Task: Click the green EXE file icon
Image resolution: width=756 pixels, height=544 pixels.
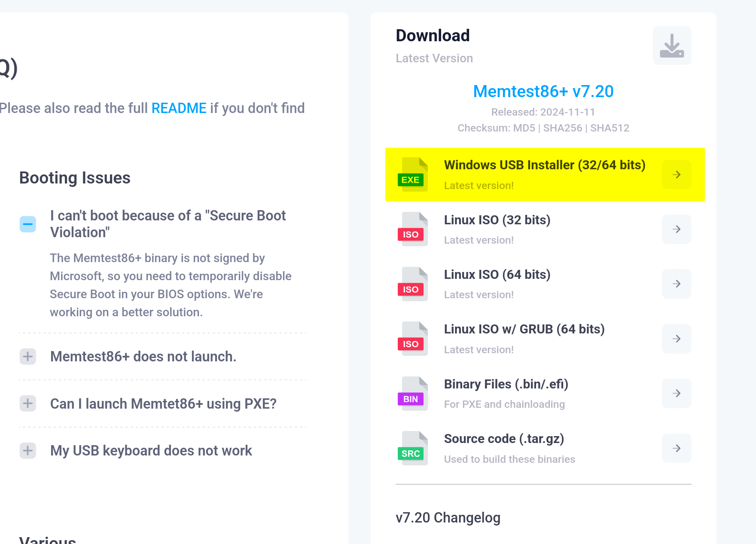Action: click(412, 174)
